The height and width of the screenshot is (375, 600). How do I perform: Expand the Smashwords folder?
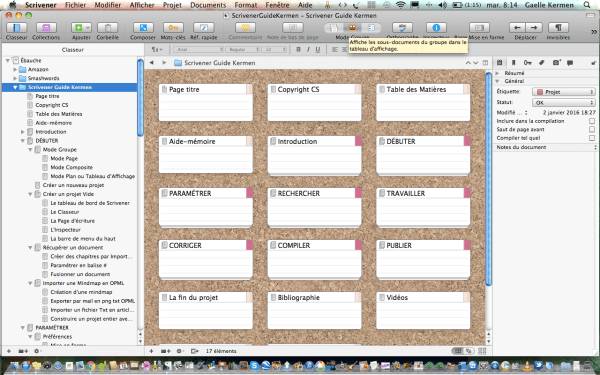click(x=15, y=78)
